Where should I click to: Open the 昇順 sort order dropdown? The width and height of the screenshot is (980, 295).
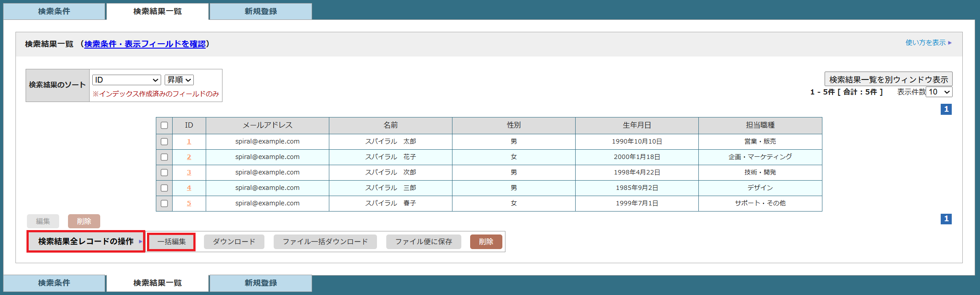click(179, 80)
